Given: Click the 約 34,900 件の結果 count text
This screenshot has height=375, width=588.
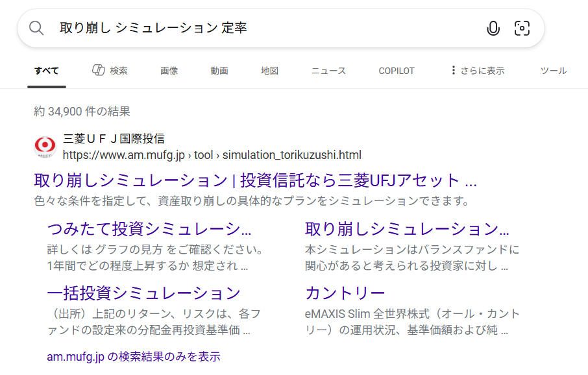Looking at the screenshot, I should pyautogui.click(x=82, y=112).
